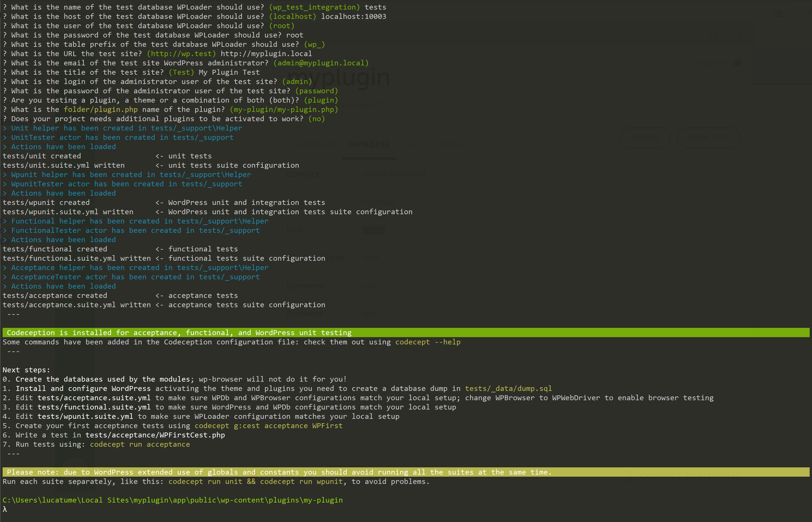Click the current directory path 'C:\Users\lucatume'
Viewport: 812px width, 522px height.
(x=173, y=500)
